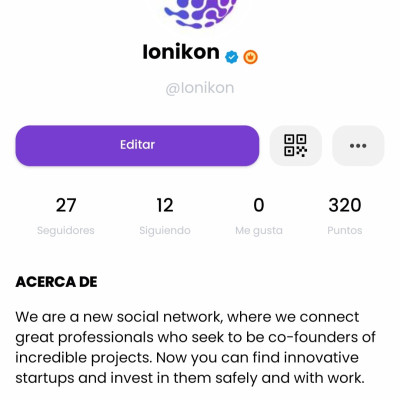This screenshot has width=400, height=400.
Task: Tap the blue verified checkmark badge
Action: click(x=232, y=57)
